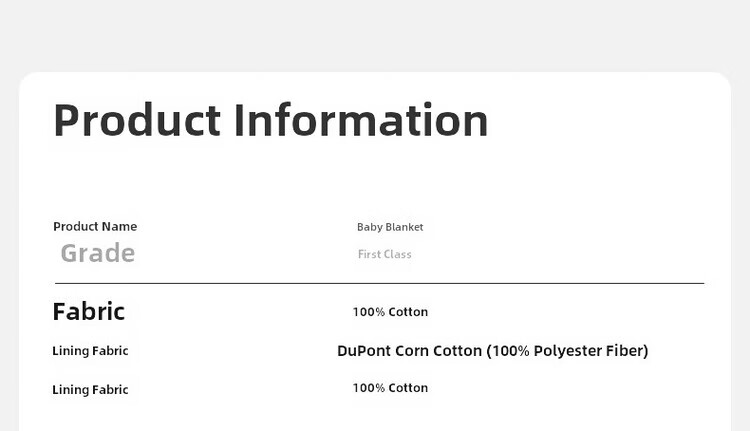The height and width of the screenshot is (431, 750).
Task: Select the "DuPont Corn Cotton" value text
Action: pos(410,351)
